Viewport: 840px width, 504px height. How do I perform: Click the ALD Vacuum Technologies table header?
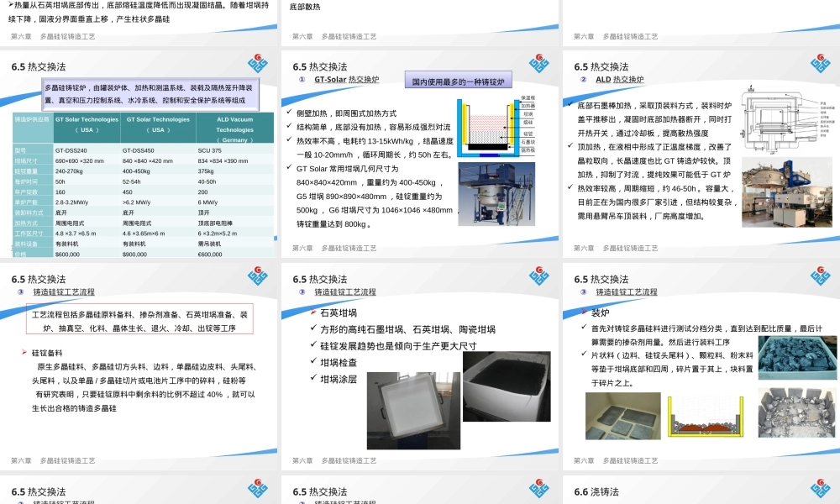point(234,129)
